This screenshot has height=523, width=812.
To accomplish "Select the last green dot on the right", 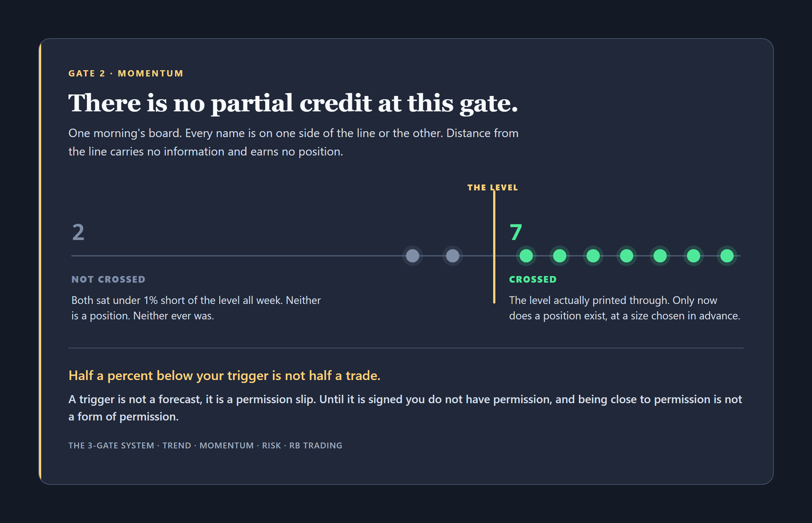I will pos(727,256).
